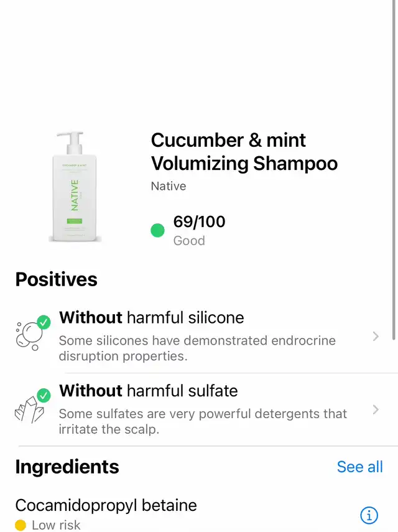This screenshot has width=398, height=532.
Task: Tap the 69/100 score
Action: [x=199, y=222]
